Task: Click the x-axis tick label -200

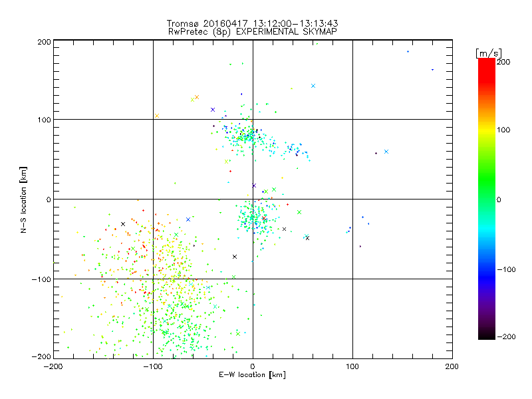Action: pyautogui.click(x=53, y=366)
